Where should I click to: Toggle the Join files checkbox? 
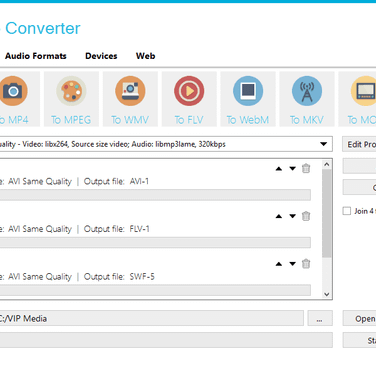click(x=347, y=211)
